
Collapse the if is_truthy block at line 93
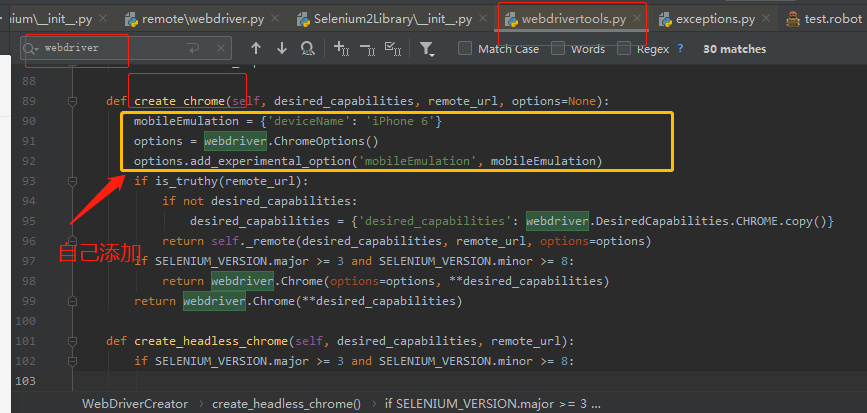(72, 181)
